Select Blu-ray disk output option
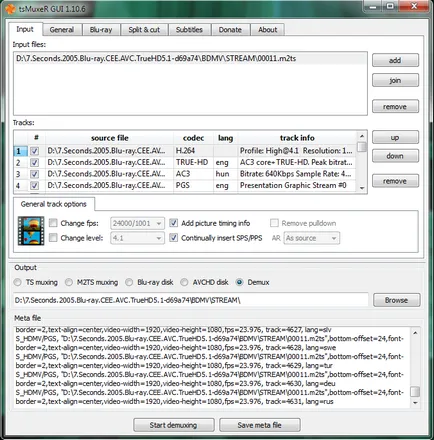434x440 pixels. tap(129, 282)
